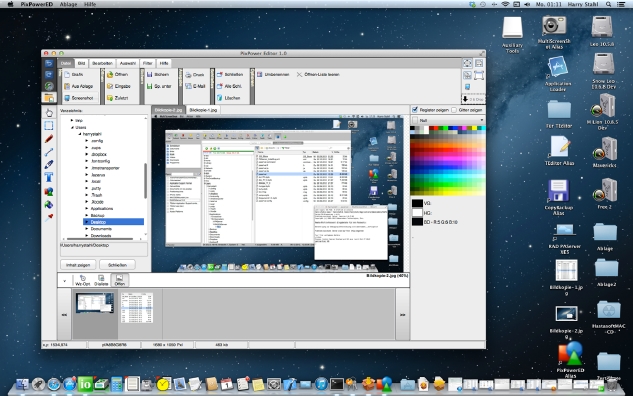Click thumbnail strip scroll-left button
The height and width of the screenshot is (396, 633).
(x=65, y=314)
